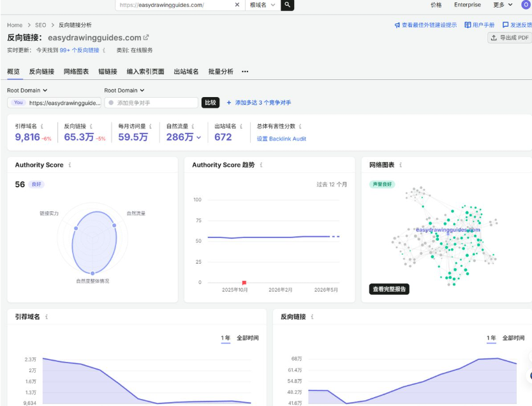Select 1 年 in 引荐域名 chart
This screenshot has width=532, height=406.
226,338
